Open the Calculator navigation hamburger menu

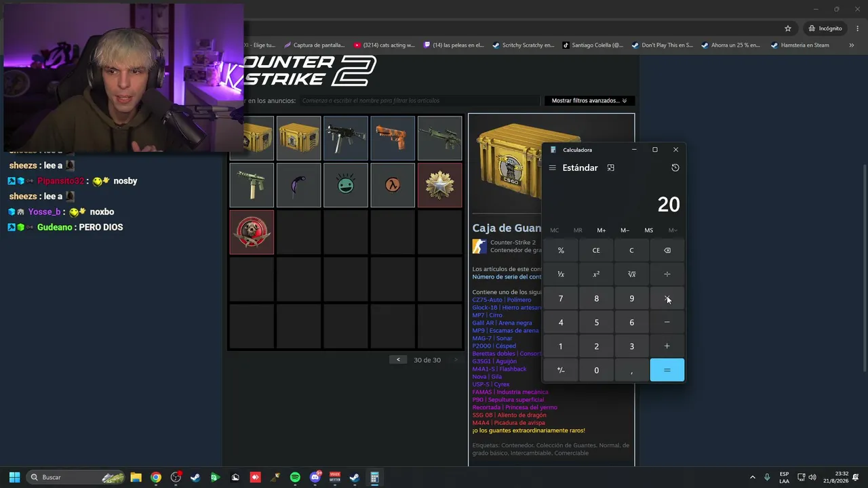[553, 168]
